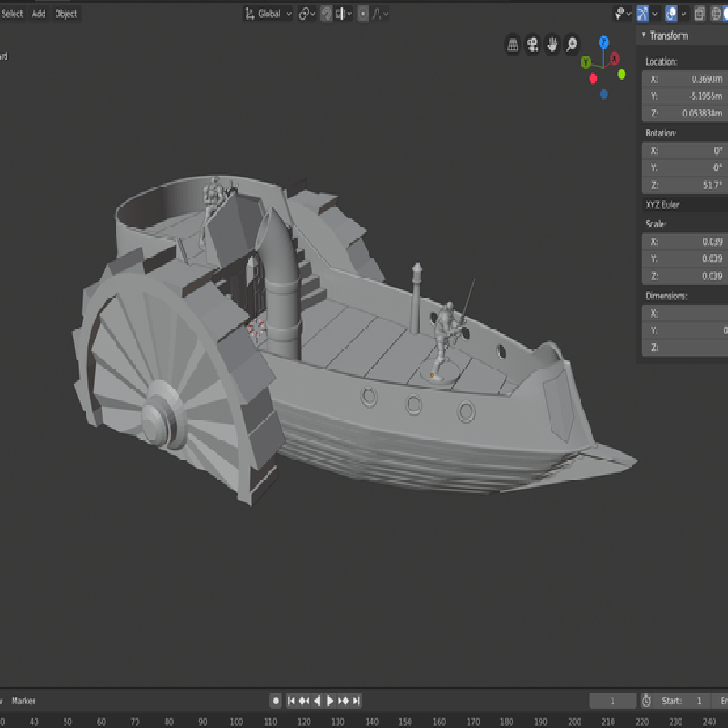Image resolution: width=728 pixels, height=728 pixels.
Task: Switch perspective/orthographic grid icon
Action: point(513,44)
